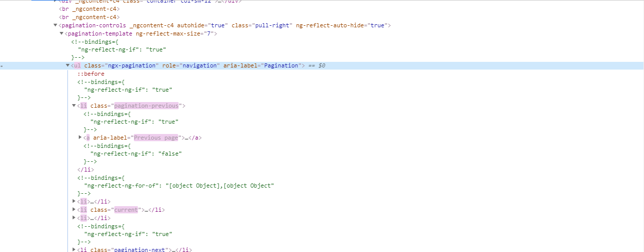Image resolution: width=644 pixels, height=252 pixels.
Task: Click the "ng-reflect-ng-if": "false" comment line
Action: 136,154
